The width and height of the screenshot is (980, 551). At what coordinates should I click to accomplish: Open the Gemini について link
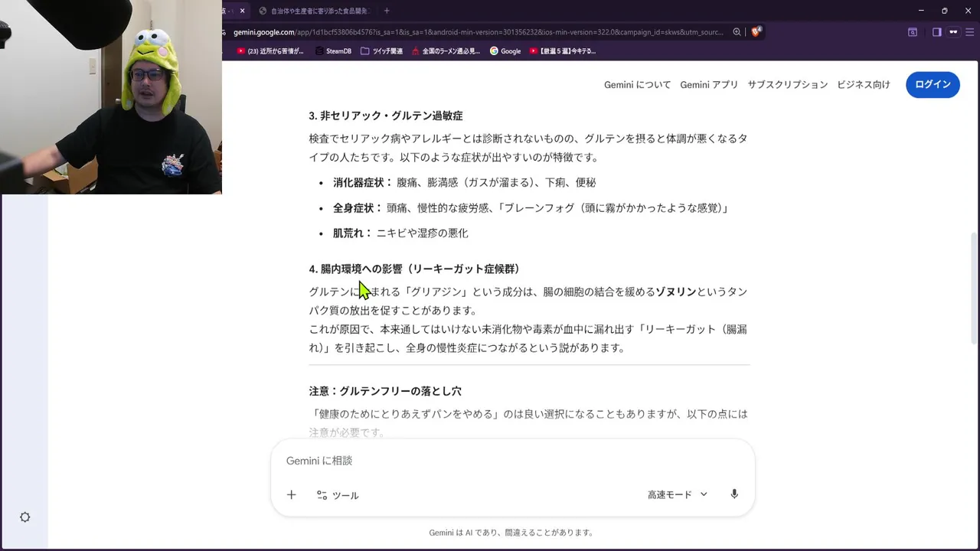[x=637, y=84]
